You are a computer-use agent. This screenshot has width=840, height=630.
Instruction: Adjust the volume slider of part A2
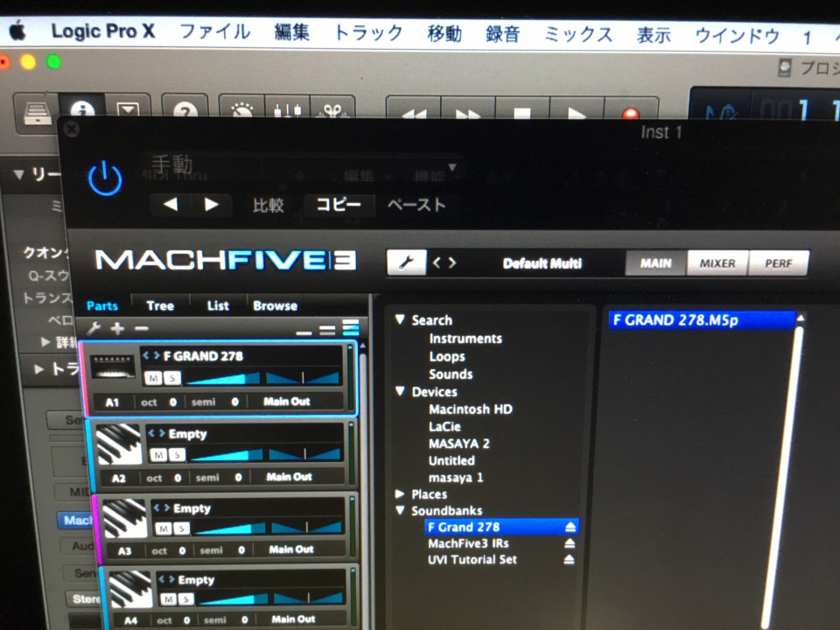coord(227,455)
